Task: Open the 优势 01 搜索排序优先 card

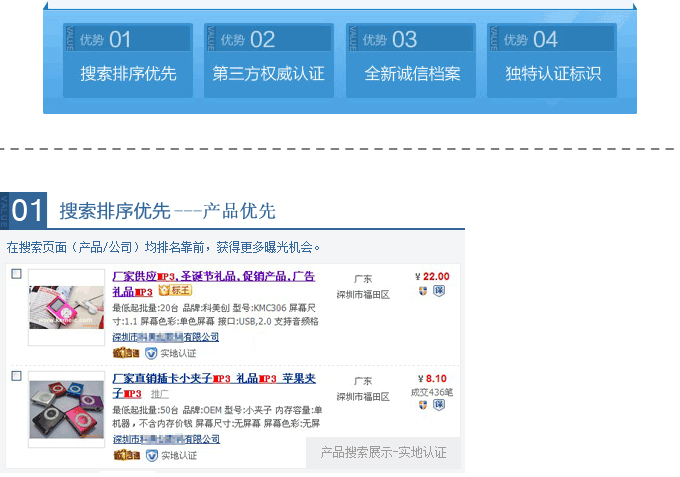Action: (128, 60)
